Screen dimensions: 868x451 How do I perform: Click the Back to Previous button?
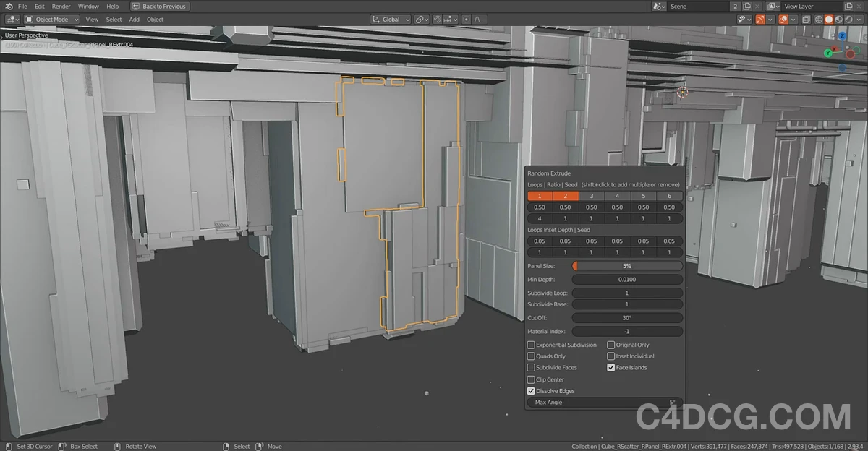point(160,6)
